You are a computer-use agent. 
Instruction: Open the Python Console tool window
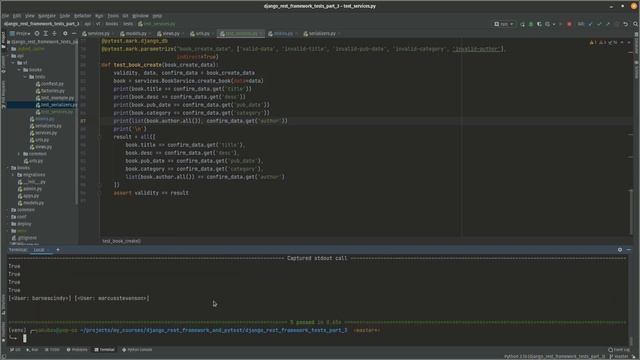click(x=137, y=350)
